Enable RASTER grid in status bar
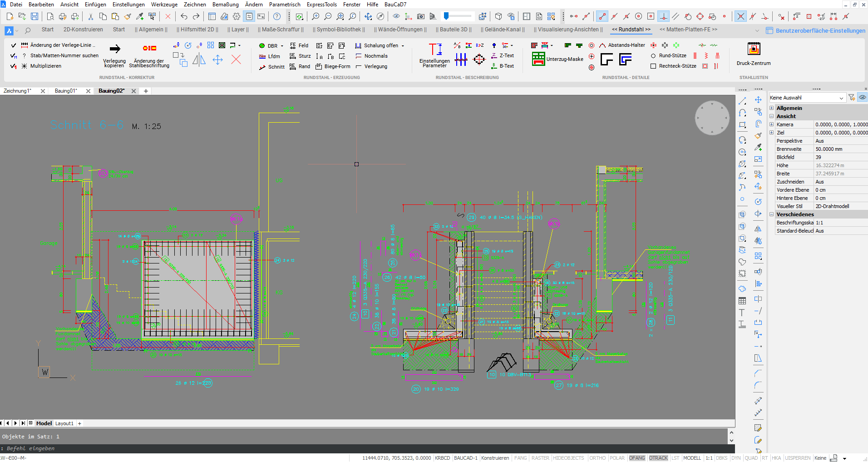This screenshot has width=868, height=462. tap(540, 458)
